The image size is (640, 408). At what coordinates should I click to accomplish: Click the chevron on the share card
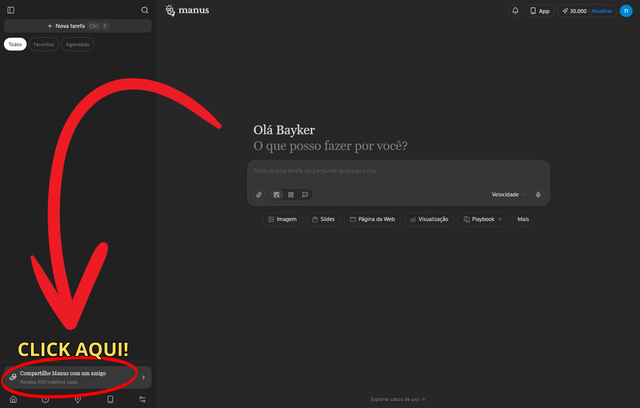click(x=143, y=377)
